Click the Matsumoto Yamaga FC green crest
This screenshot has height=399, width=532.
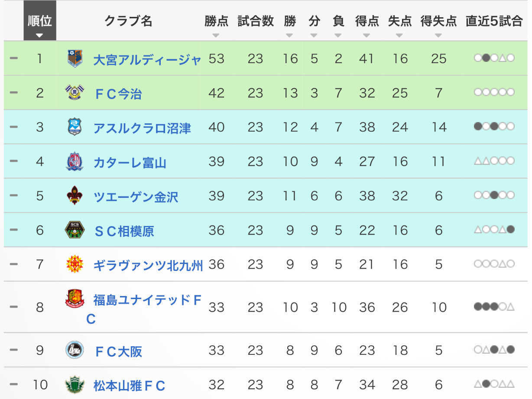(75, 384)
